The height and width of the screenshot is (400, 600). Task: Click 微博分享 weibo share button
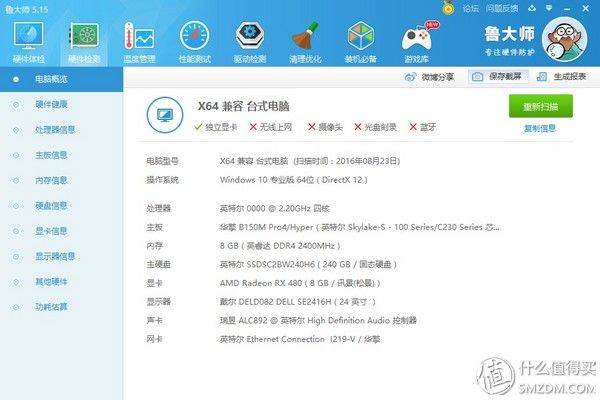(429, 77)
